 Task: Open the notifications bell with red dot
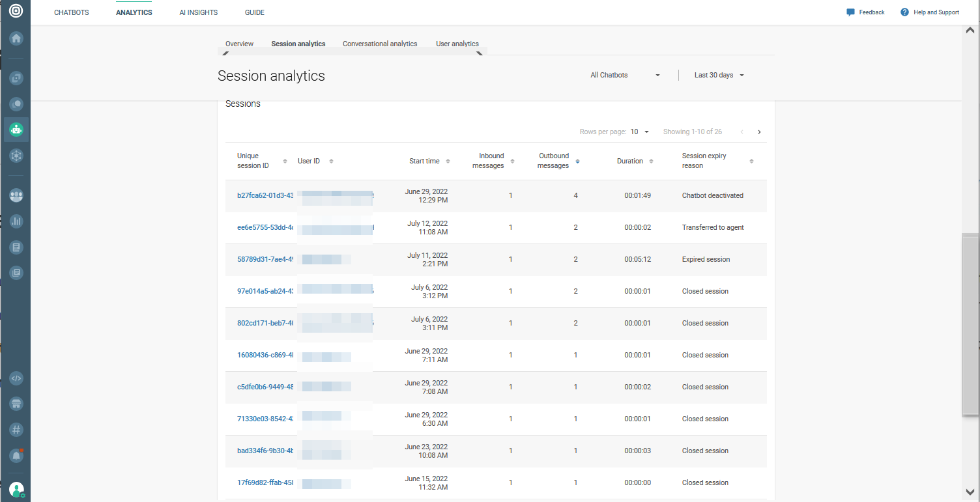(16, 456)
